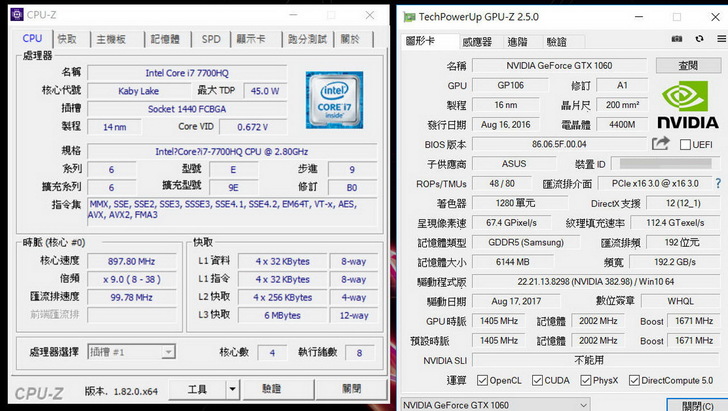Viewport: 728px width, 411px height.
Task: Click the Intel Core i7 logo
Action: click(x=334, y=99)
